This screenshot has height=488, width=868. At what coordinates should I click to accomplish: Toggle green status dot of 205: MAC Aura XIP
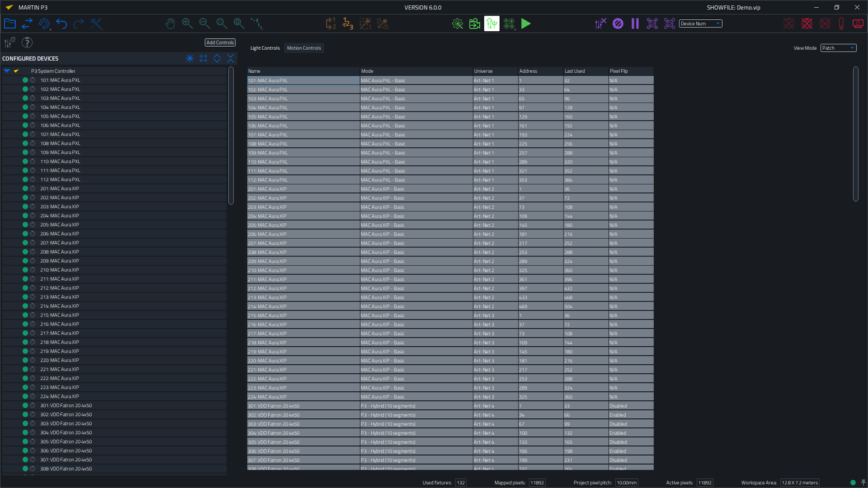pyautogui.click(x=25, y=224)
